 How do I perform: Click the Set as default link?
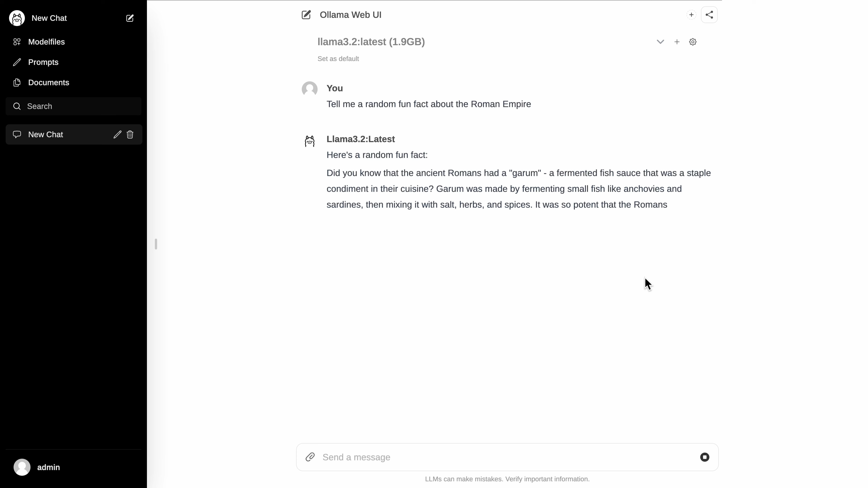pyautogui.click(x=338, y=59)
